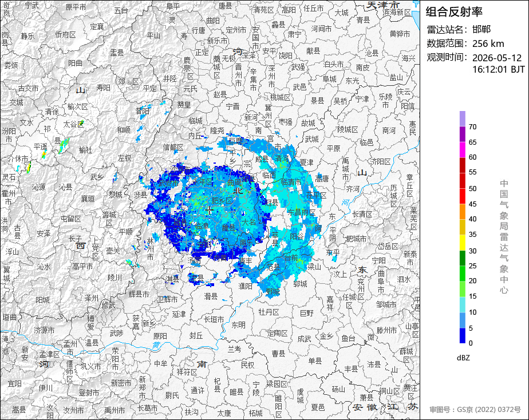The width and height of the screenshot is (529, 420).
Task: Click the 禹州市 label on the map
Action: [x=115, y=411]
